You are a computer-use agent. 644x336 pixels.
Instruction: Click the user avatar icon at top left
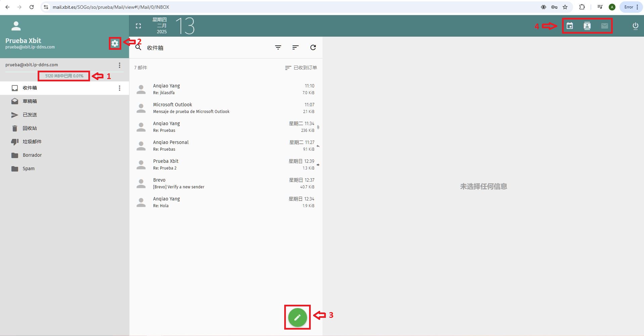click(x=16, y=26)
